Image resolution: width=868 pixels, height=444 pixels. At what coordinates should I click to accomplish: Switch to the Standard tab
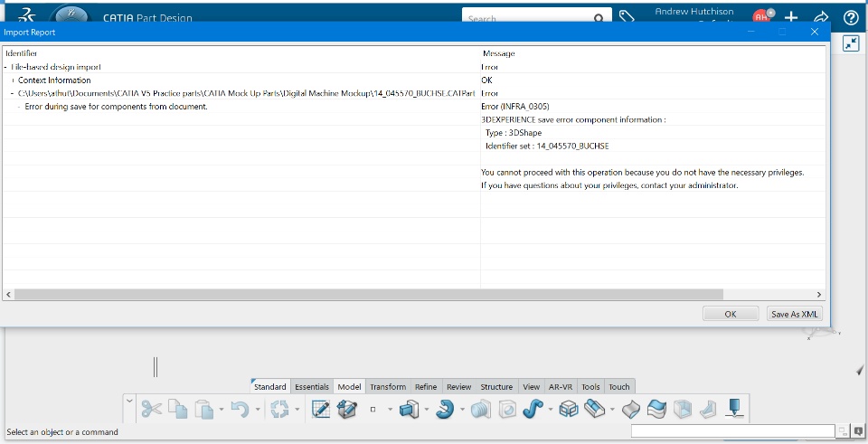[x=269, y=387]
